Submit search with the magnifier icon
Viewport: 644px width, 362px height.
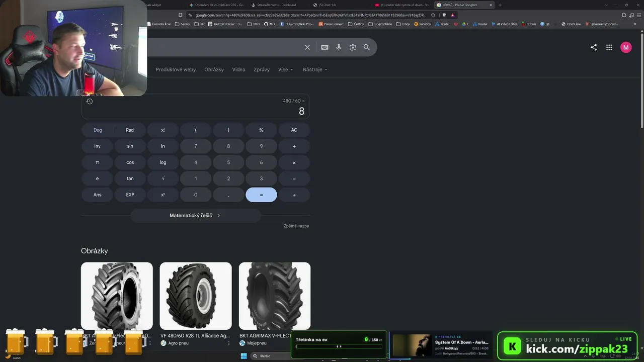coord(367,47)
